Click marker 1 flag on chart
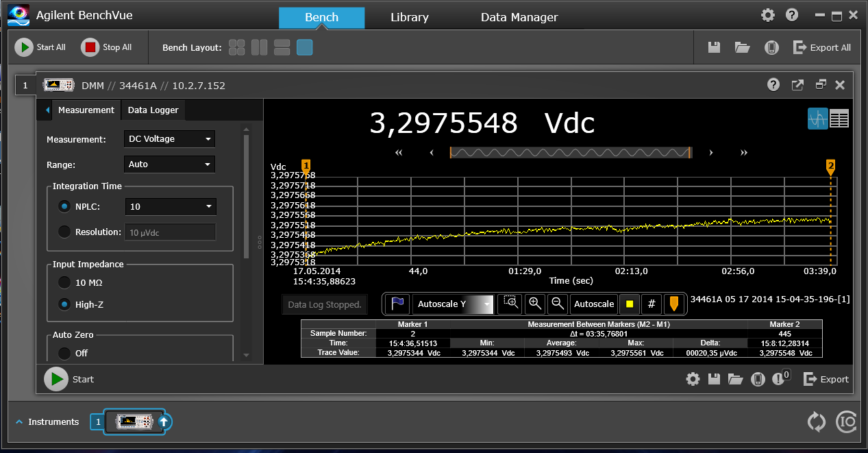The width and height of the screenshot is (868, 453). pos(306,167)
